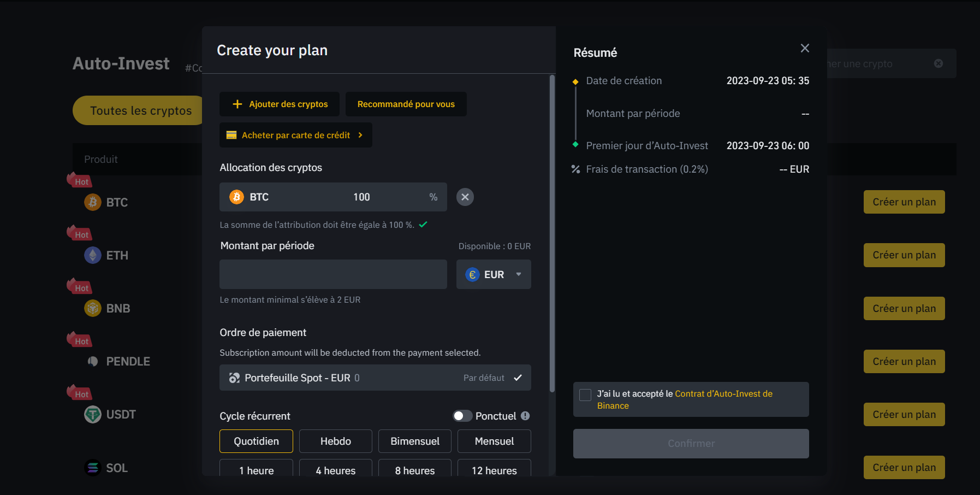This screenshot has width=980, height=495.
Task: Switch recurring cycle to Mensuel
Action: [x=494, y=441]
